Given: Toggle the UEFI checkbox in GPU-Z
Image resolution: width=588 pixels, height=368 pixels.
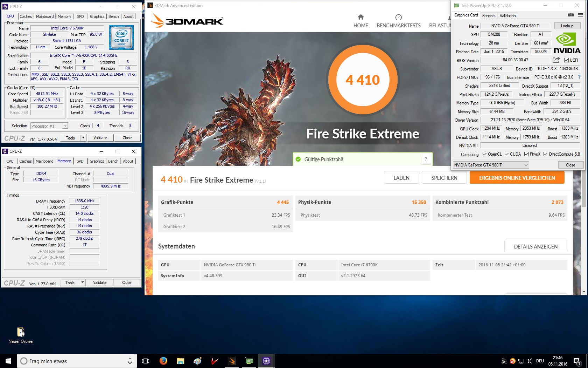Looking at the screenshot, I should (566, 60).
